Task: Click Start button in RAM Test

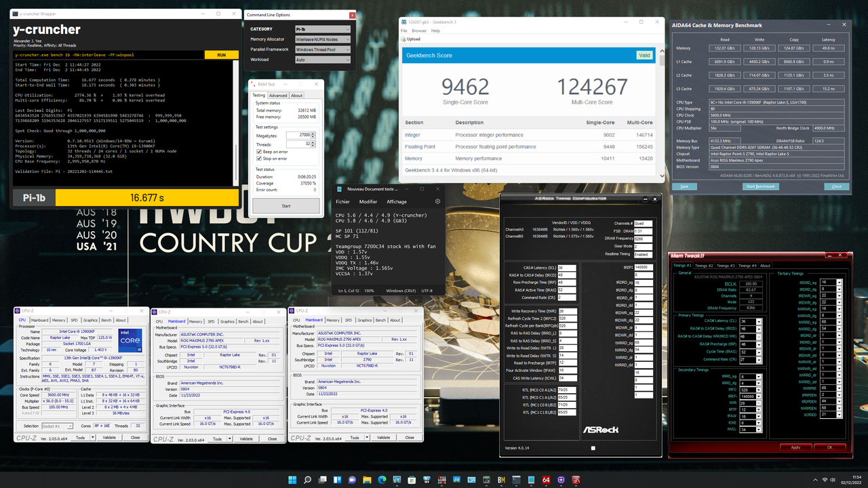Action: 285,206
